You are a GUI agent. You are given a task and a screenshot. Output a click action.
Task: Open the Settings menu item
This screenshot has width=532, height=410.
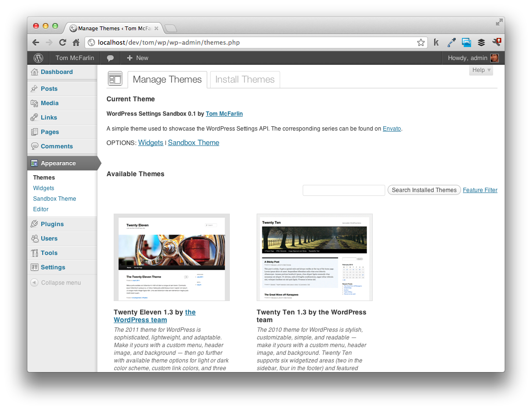coord(62,267)
